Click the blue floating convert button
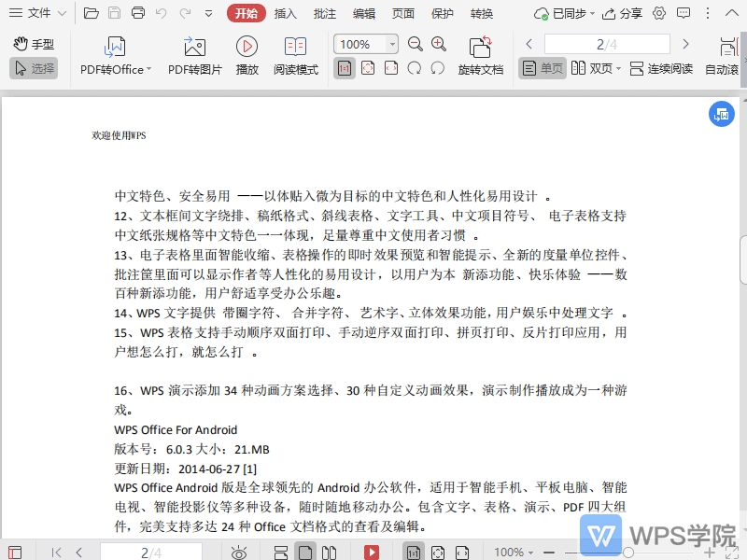Viewport: 747px width, 560px height. point(720,114)
